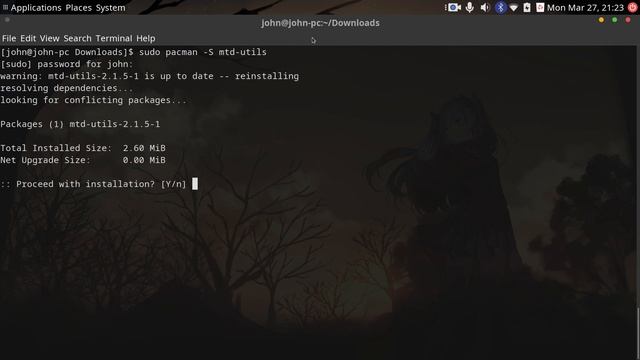Click the red power button icon

point(633,7)
